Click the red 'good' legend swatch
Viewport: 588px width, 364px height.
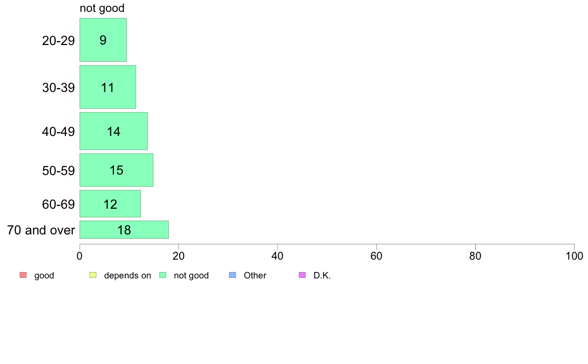pyautogui.click(x=23, y=275)
